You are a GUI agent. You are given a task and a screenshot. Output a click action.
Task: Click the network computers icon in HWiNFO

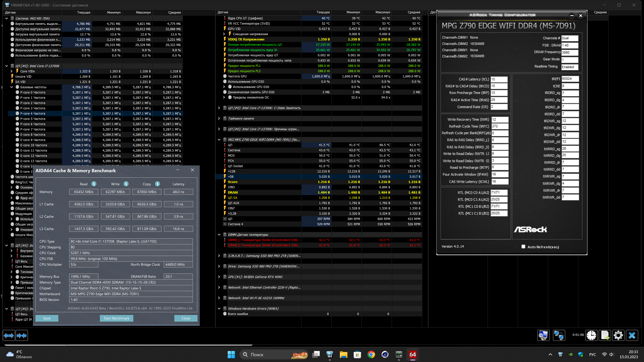[559, 335]
